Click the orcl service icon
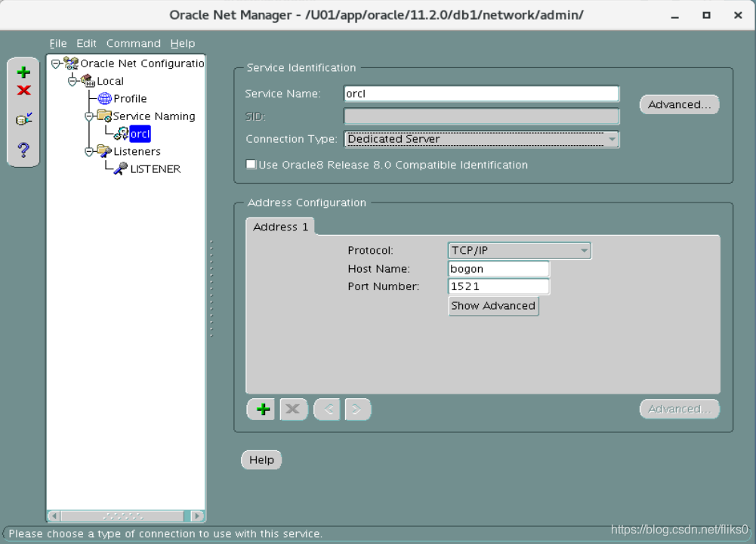The width and height of the screenshot is (756, 544). [121, 134]
